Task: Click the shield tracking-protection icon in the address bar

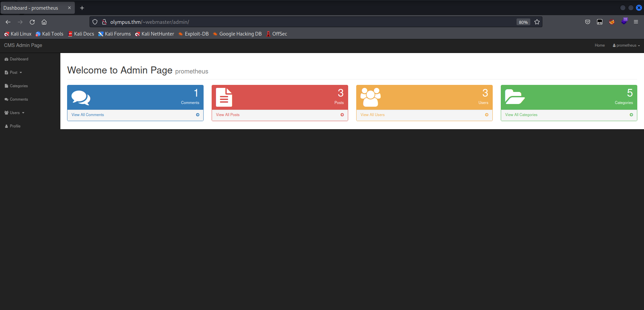Action: 95,22
